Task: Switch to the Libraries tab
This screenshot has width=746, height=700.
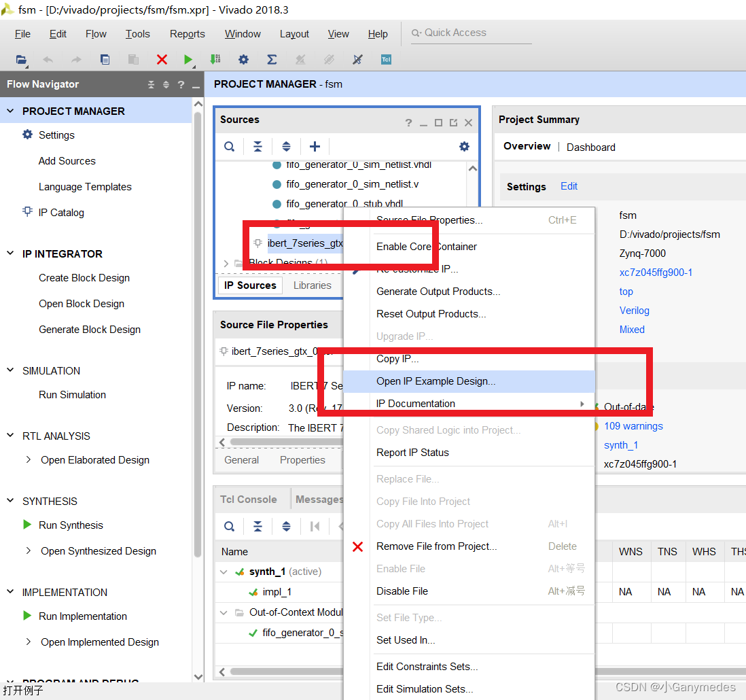Action: [312, 285]
